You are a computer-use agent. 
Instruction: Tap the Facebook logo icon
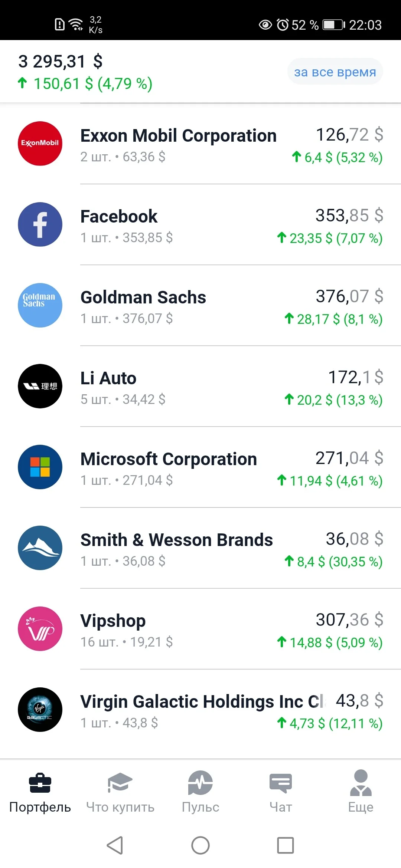[x=40, y=224]
